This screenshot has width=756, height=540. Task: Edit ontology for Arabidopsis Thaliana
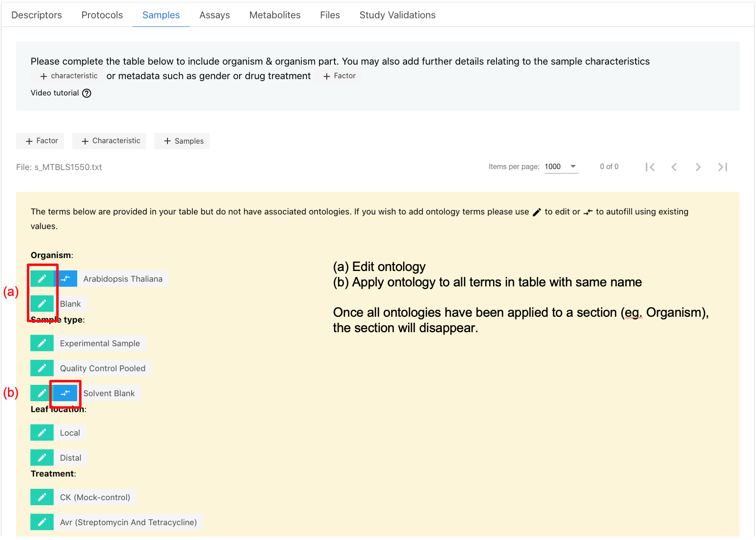click(x=42, y=278)
